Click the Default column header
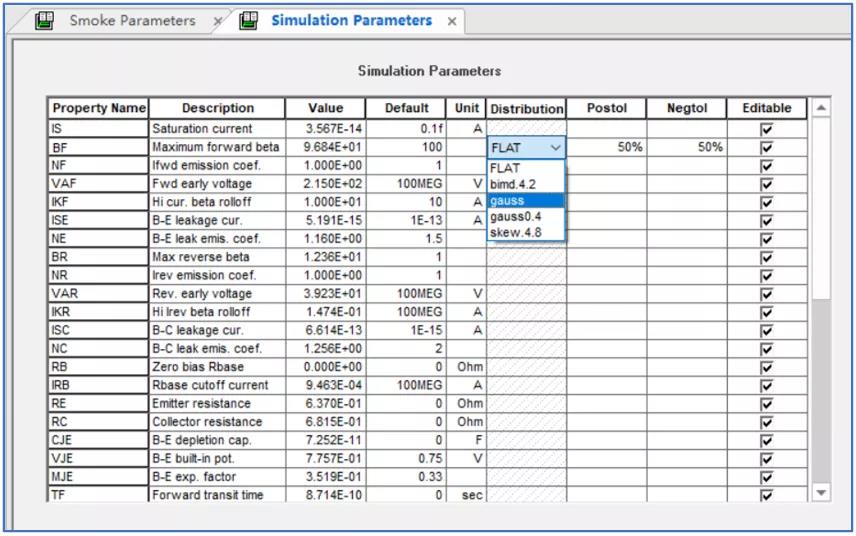 (406, 108)
